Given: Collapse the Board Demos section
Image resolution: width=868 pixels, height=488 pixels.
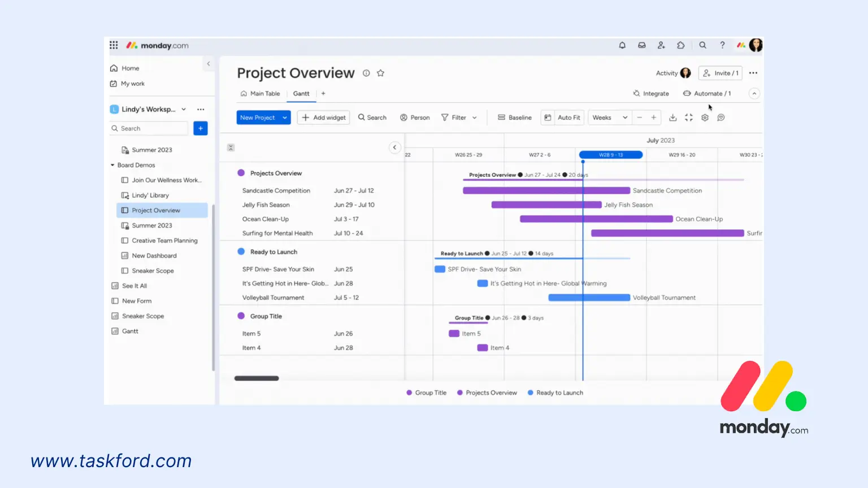Looking at the screenshot, I should 112,165.
